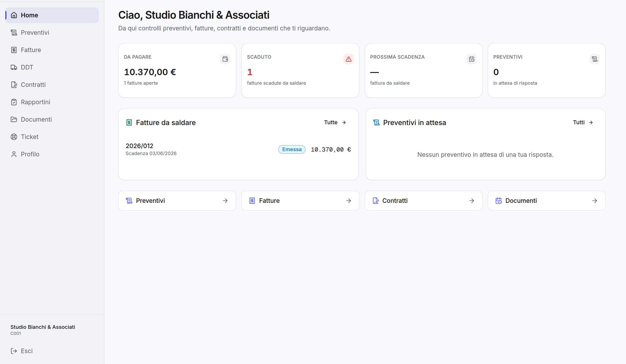
Task: Click Tutti link in Preventivi in attesa
Action: click(x=583, y=122)
